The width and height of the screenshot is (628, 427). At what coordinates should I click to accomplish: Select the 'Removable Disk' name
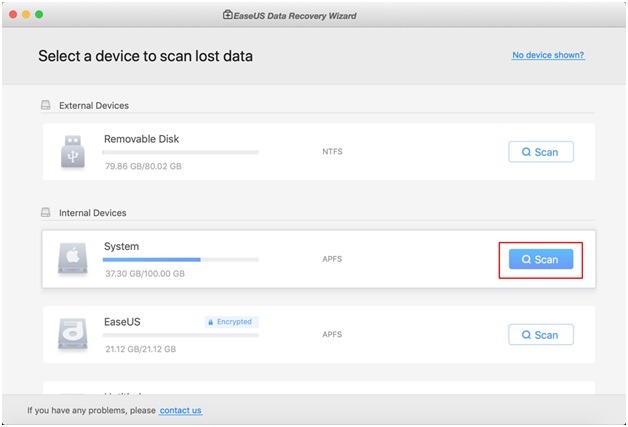141,139
